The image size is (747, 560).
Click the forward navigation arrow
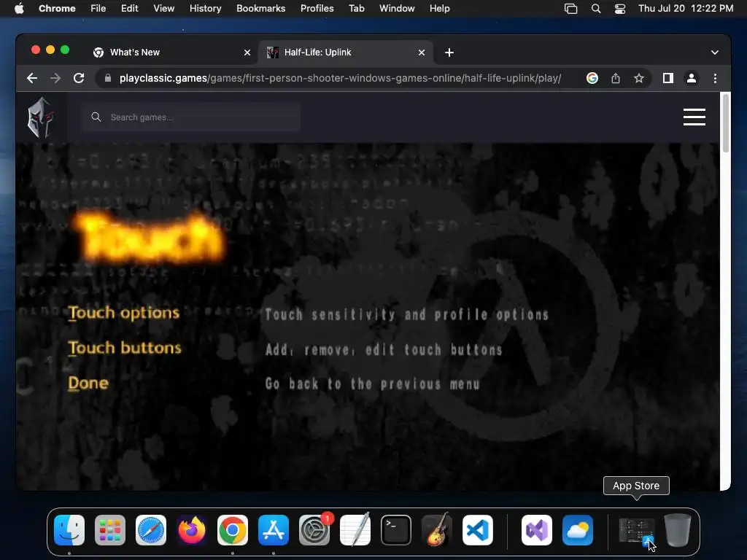[55, 78]
